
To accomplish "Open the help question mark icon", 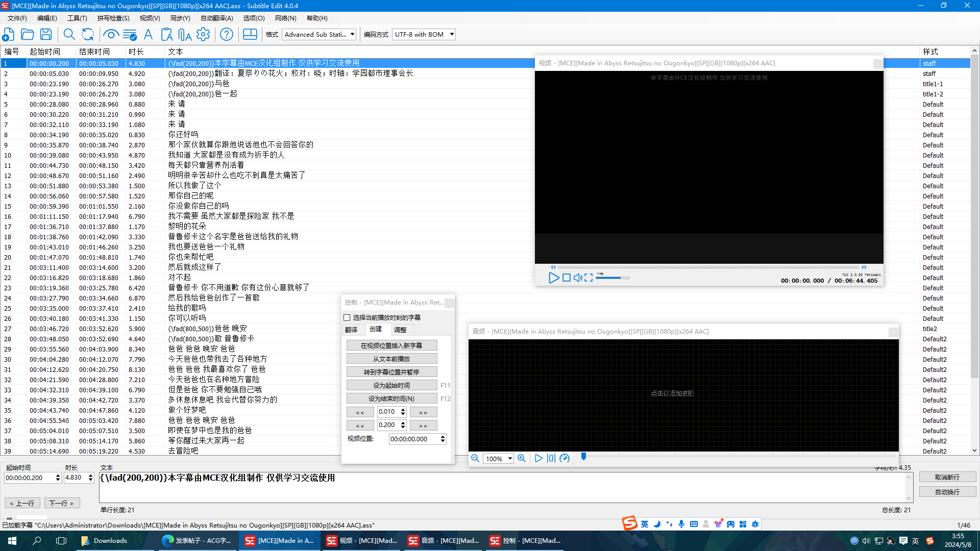I will pos(227,34).
